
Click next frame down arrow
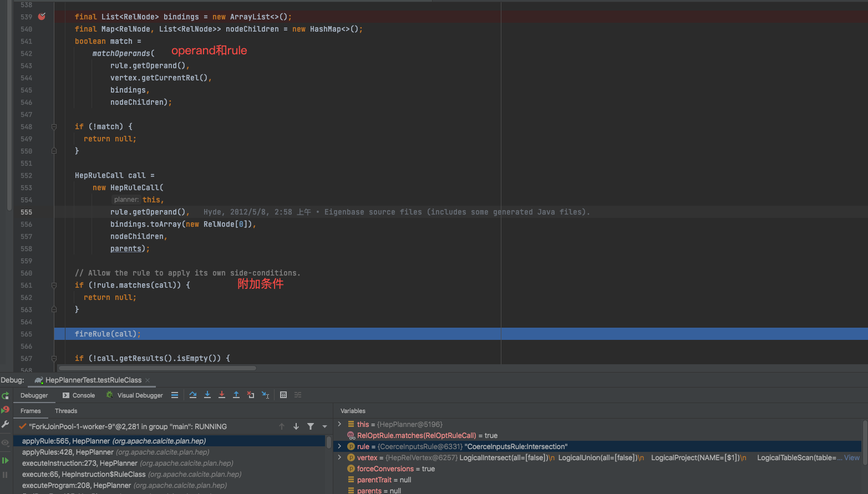pos(296,426)
